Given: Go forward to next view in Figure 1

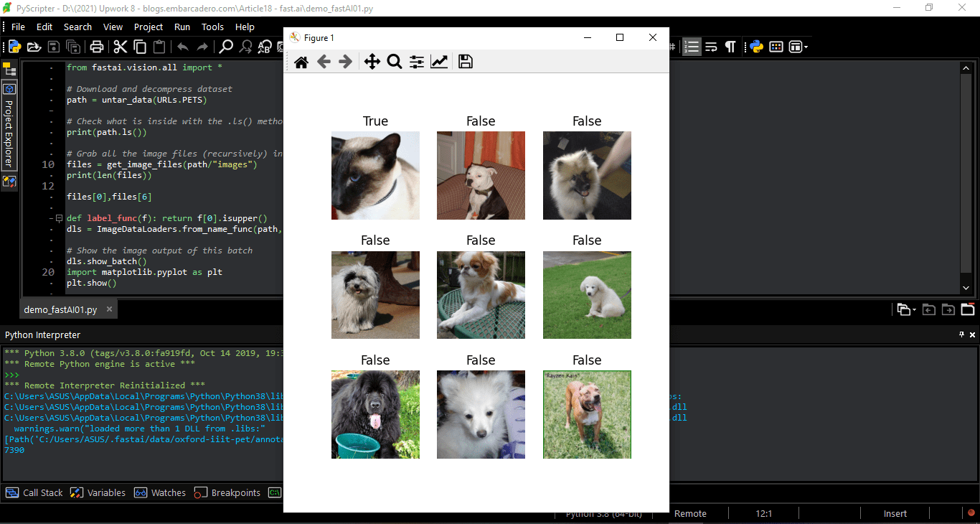Looking at the screenshot, I should tap(346, 62).
